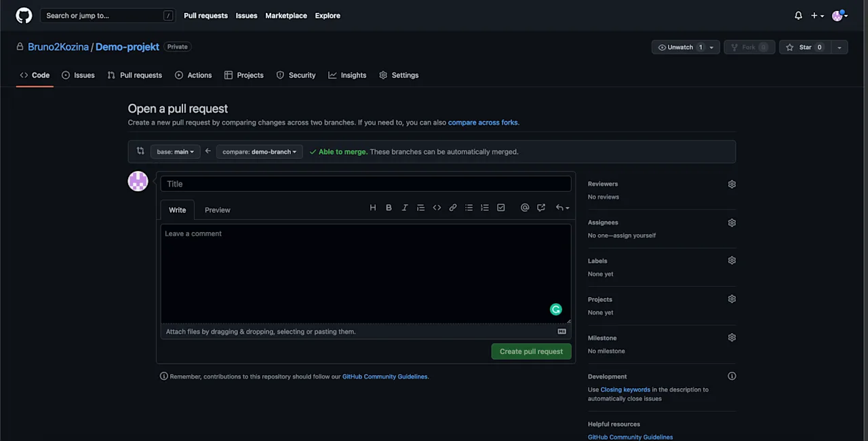Screen dimensions: 868x441
Task: Insert a numbered list
Action: pos(485,208)
